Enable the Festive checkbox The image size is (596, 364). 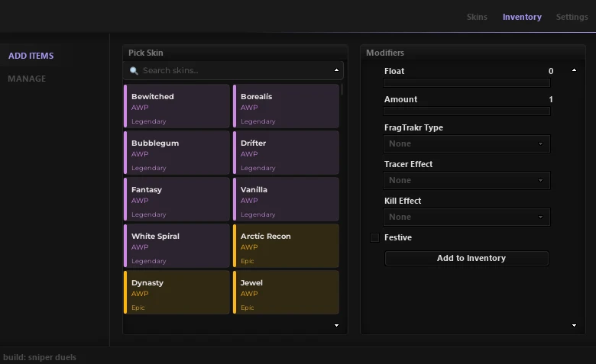(x=374, y=237)
